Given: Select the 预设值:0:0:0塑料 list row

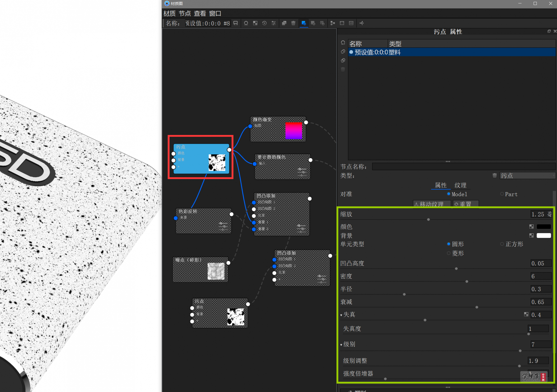Looking at the screenshot, I should point(452,52).
